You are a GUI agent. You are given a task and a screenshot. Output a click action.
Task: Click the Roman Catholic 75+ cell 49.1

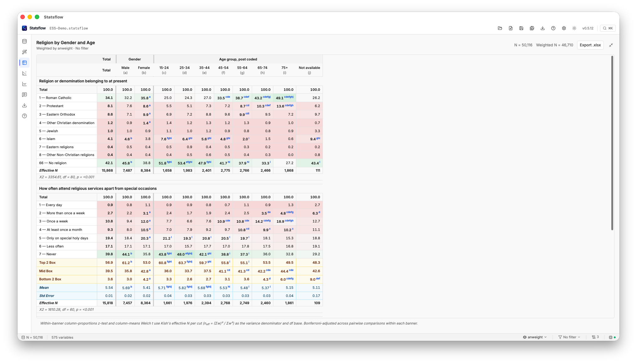284,98
